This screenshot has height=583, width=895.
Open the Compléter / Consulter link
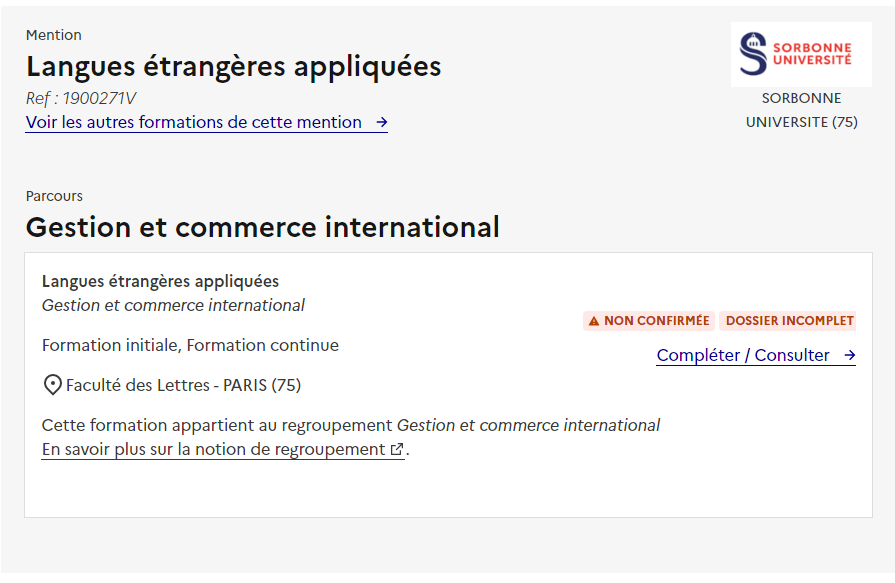tap(756, 355)
